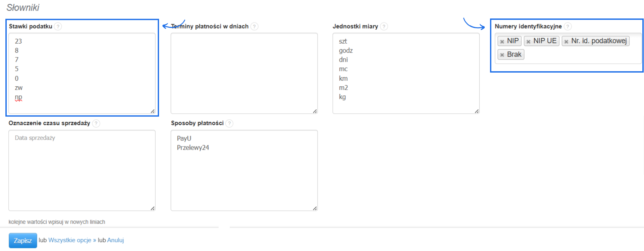Click help icon beside Terminy płatności w dniach
The width and height of the screenshot is (644, 251).
click(255, 27)
